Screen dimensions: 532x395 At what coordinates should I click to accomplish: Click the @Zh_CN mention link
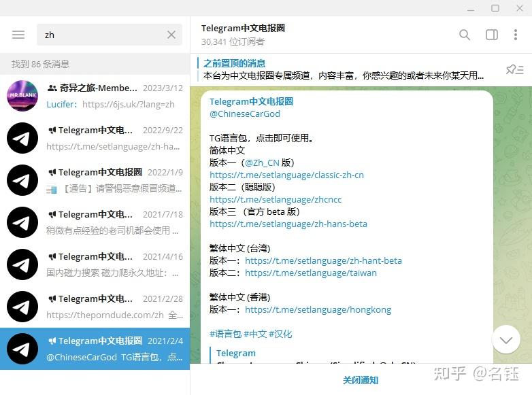coord(262,162)
